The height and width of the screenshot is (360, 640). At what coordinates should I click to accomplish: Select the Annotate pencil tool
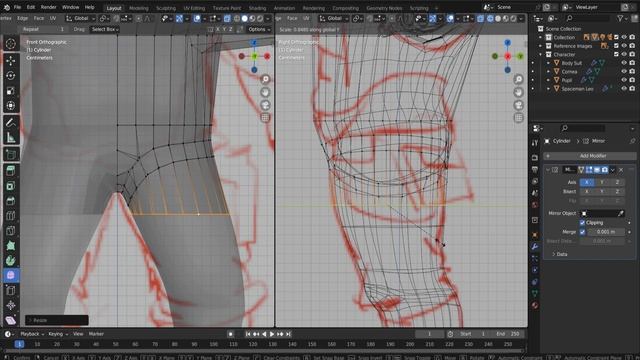tap(11, 122)
